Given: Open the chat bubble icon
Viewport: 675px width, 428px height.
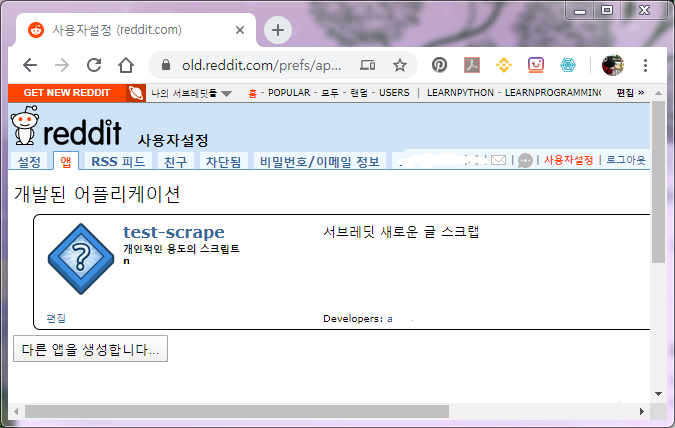Looking at the screenshot, I should click(x=525, y=161).
